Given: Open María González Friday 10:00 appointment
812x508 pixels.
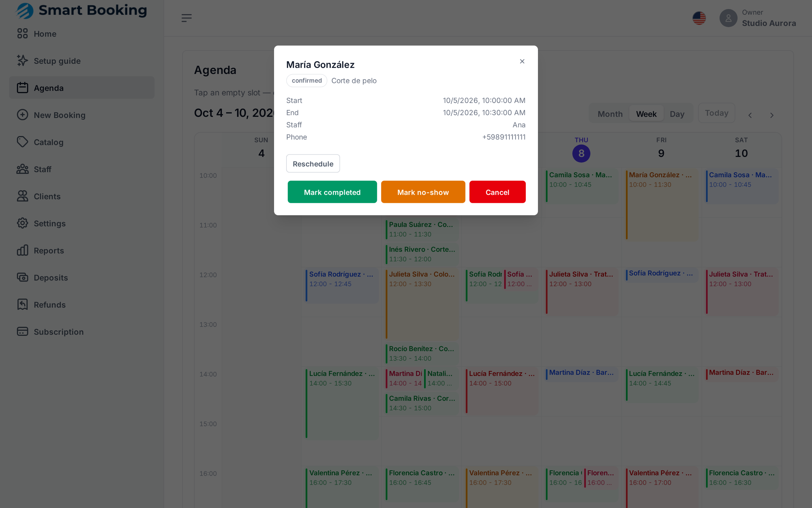Looking at the screenshot, I should click(x=662, y=205).
